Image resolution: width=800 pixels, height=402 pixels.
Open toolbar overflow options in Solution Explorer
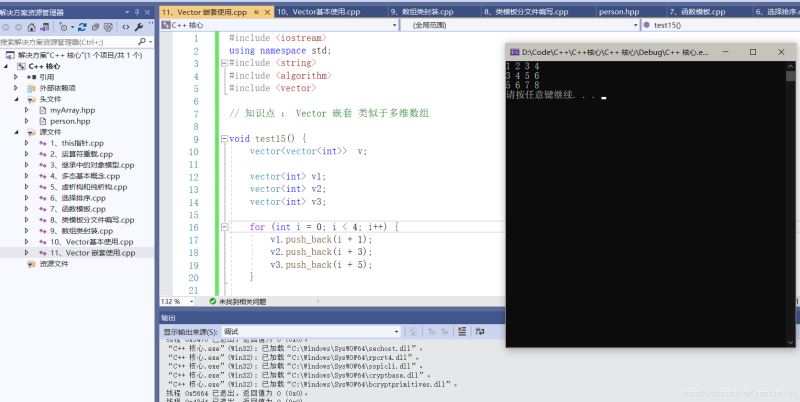(x=151, y=25)
